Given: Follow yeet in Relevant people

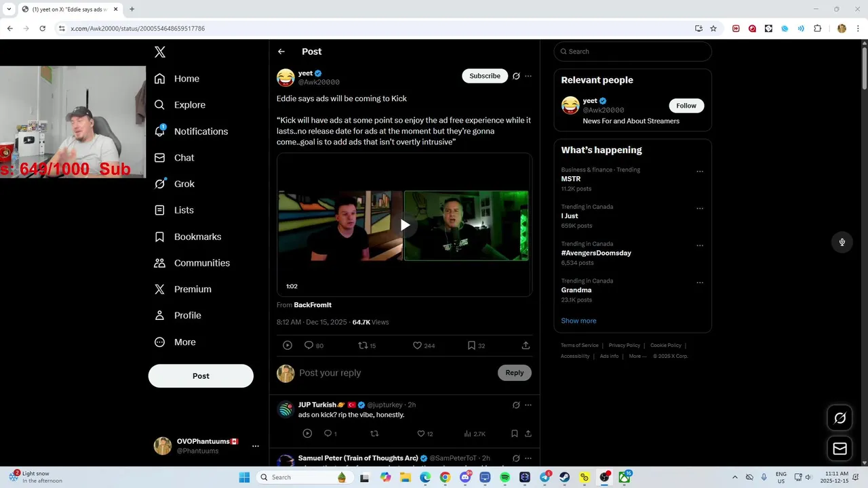Looking at the screenshot, I should [x=686, y=106].
